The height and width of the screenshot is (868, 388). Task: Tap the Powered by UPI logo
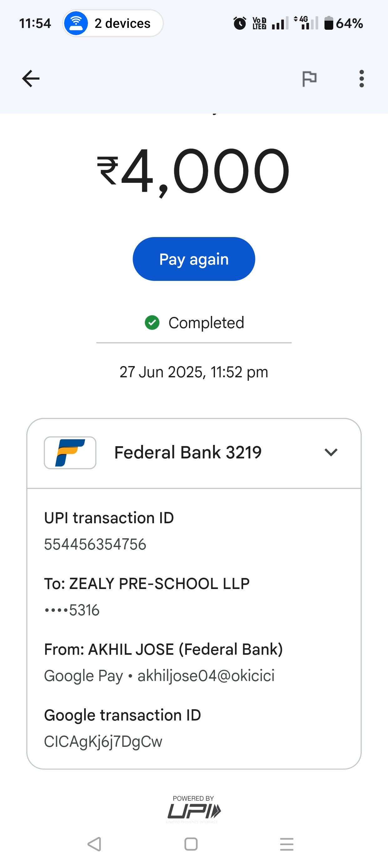tap(194, 809)
